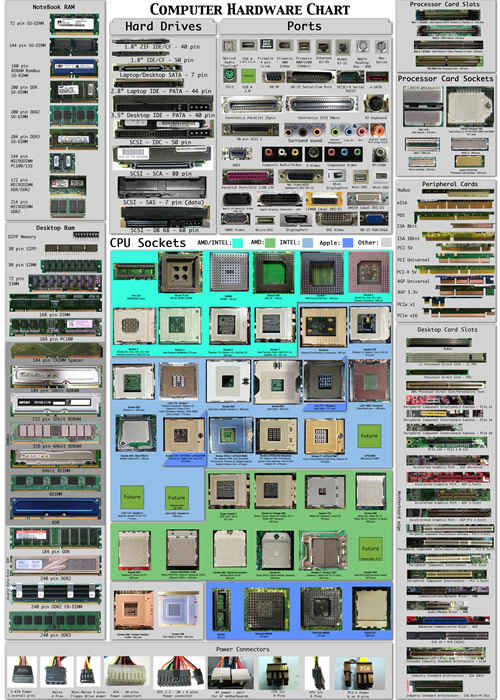
Task: Click the Component Video RCA jacks
Action: click(343, 154)
